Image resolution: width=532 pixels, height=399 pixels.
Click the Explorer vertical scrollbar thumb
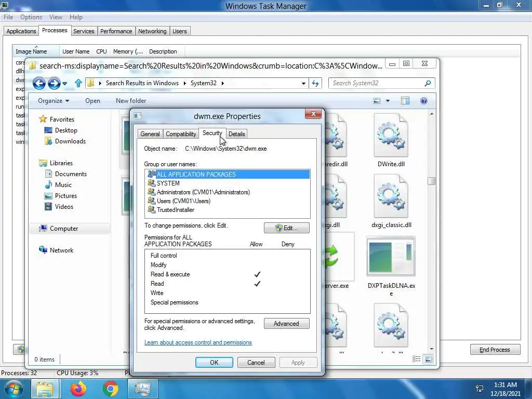point(431,181)
